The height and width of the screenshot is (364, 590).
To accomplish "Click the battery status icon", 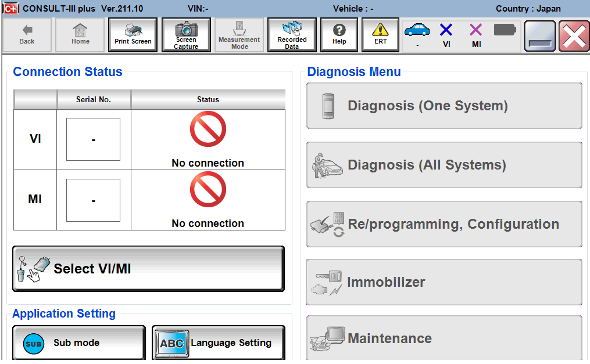I will (x=505, y=30).
